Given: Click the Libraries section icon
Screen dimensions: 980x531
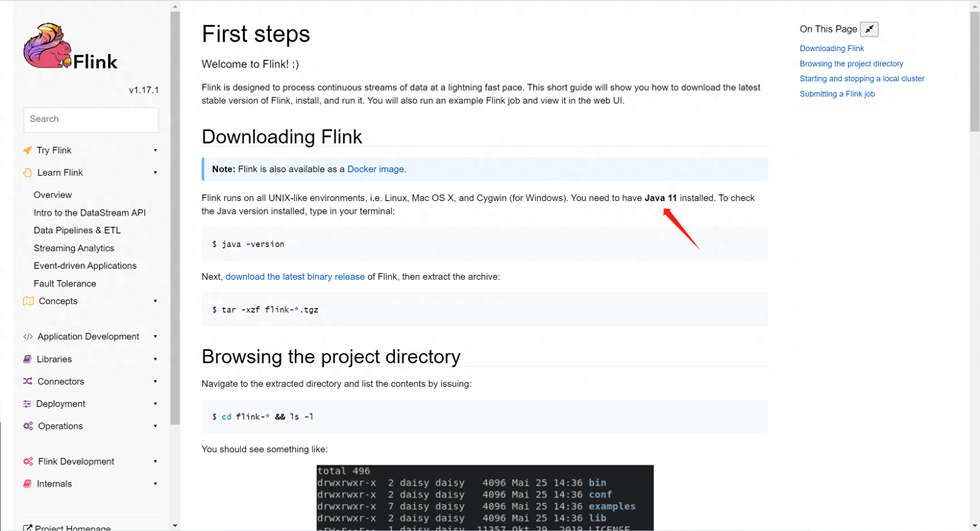Looking at the screenshot, I should [x=28, y=358].
